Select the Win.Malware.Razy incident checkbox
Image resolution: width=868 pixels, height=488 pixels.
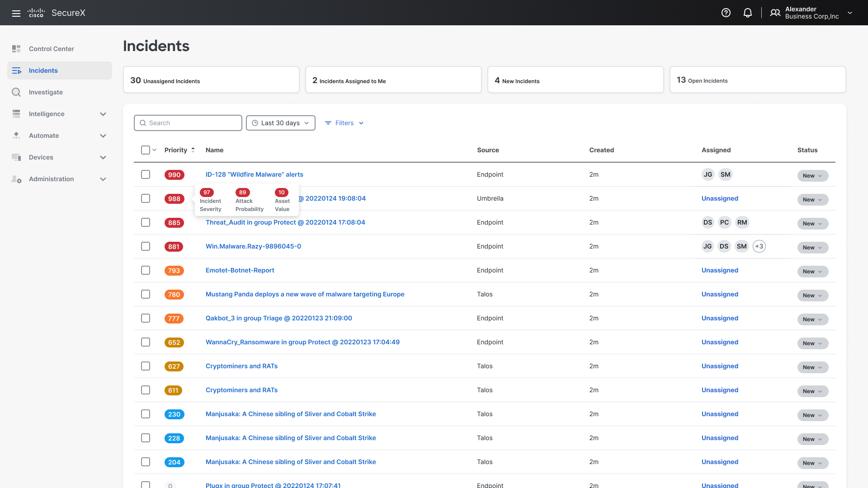pyautogui.click(x=146, y=246)
